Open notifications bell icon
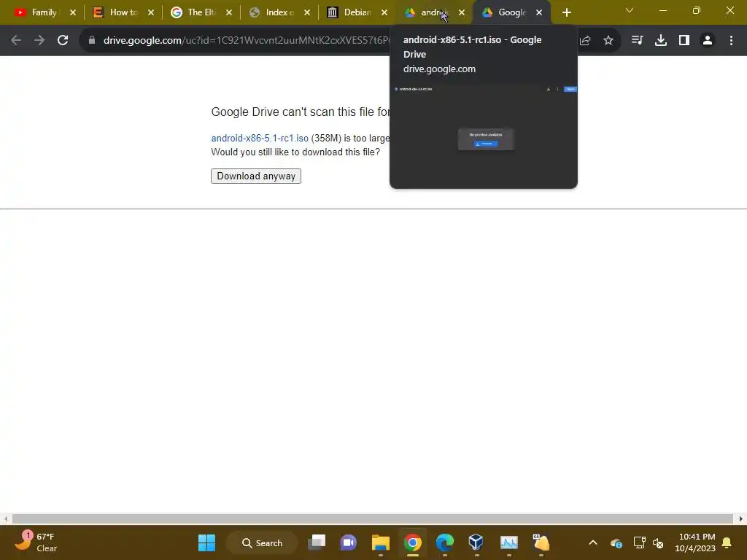 tap(727, 542)
